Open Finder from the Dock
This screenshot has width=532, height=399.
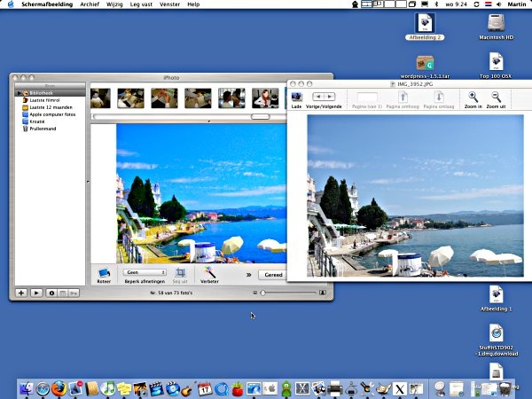(x=27, y=389)
